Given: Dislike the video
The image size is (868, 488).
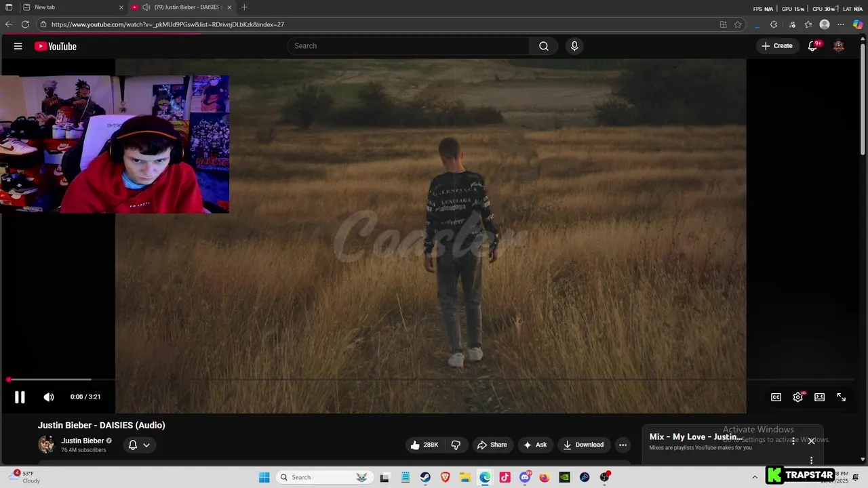Looking at the screenshot, I should 456,445.
